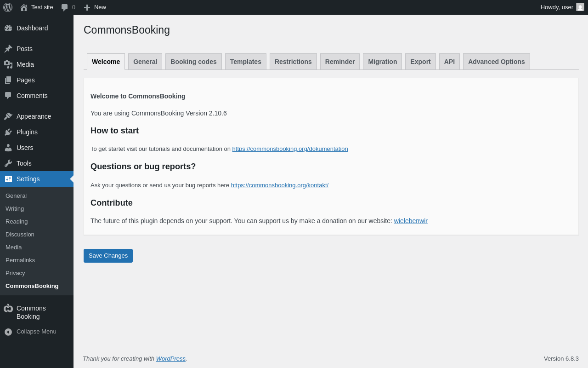Open the Restrictions tab
The width and height of the screenshot is (588, 368).
coord(293,62)
